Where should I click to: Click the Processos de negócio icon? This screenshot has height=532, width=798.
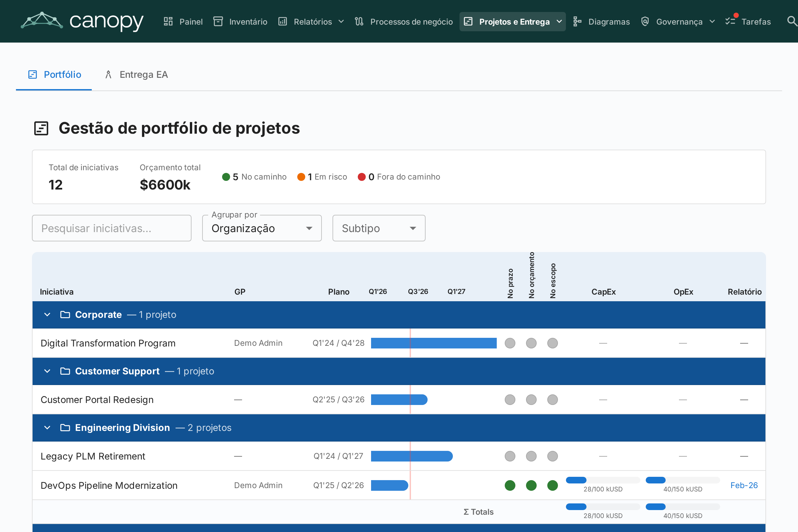[x=359, y=22]
